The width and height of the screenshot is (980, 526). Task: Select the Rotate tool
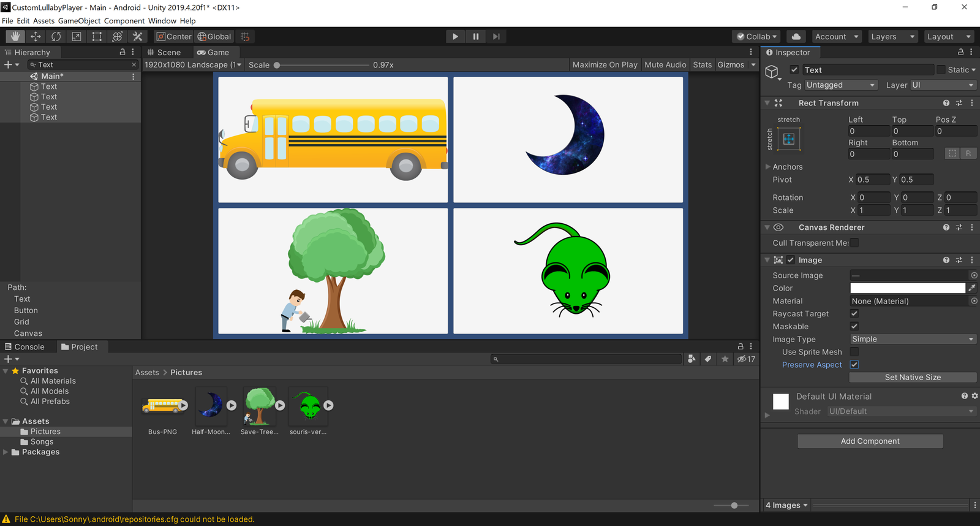tap(56, 37)
